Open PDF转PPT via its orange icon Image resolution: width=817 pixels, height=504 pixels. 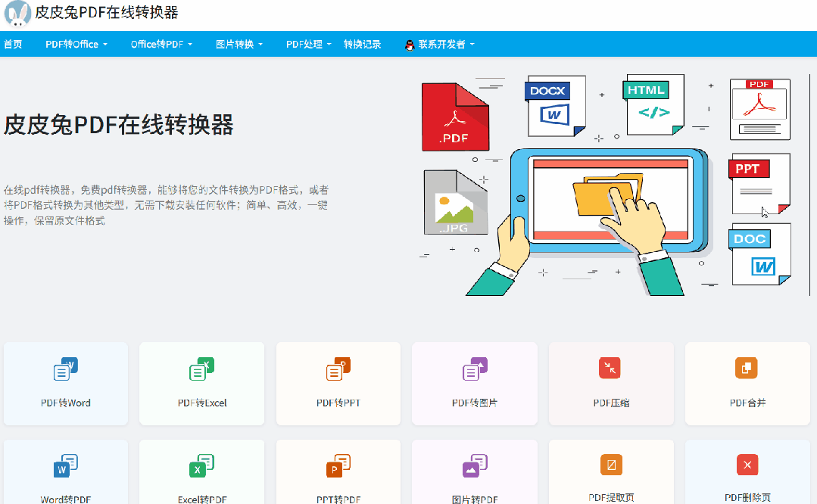point(338,369)
